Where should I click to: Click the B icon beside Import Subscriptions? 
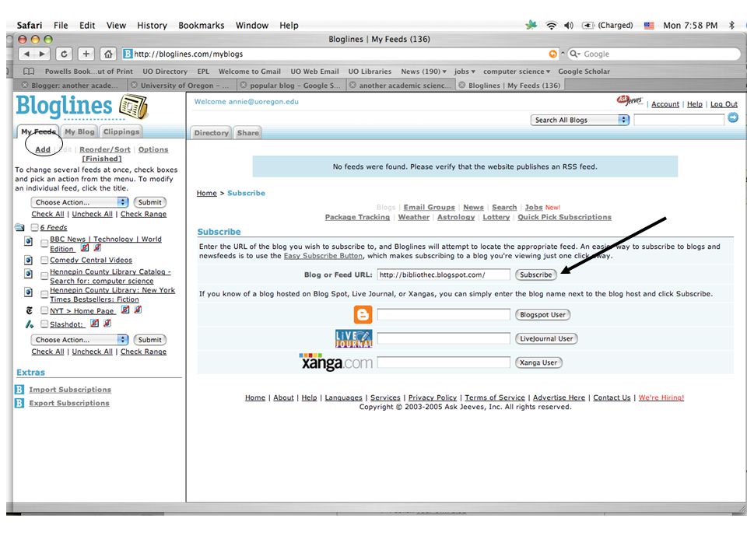coord(19,390)
